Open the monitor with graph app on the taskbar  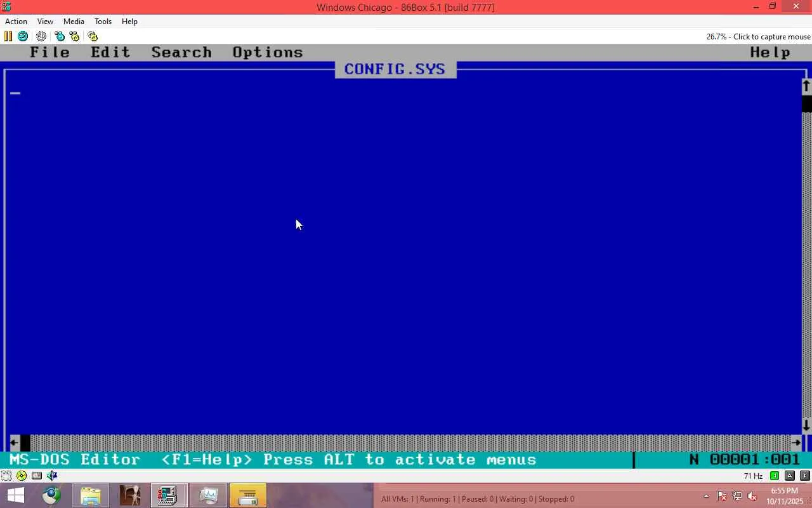tap(208, 495)
